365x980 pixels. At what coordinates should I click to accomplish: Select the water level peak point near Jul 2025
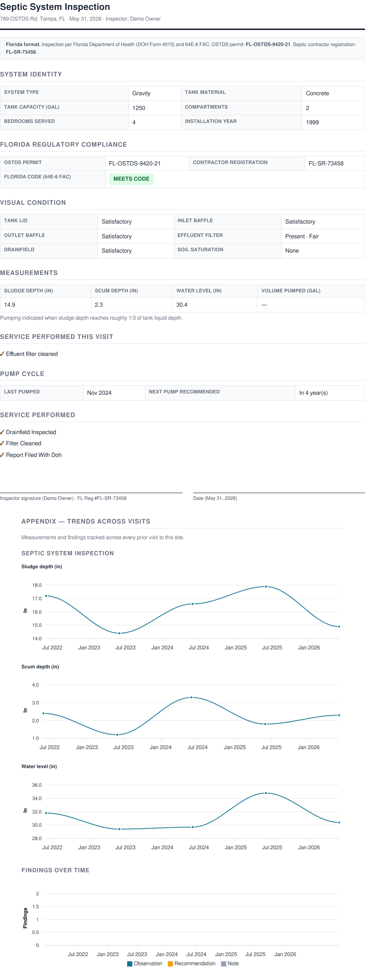pos(266,793)
